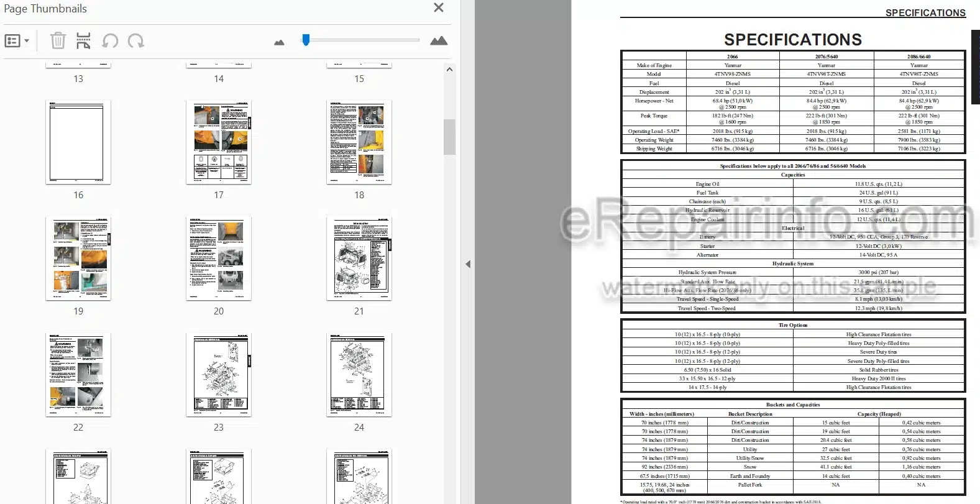The width and height of the screenshot is (980, 504).
Task: Click the 'Pallet Fork' bucket entry
Action: 750,485
